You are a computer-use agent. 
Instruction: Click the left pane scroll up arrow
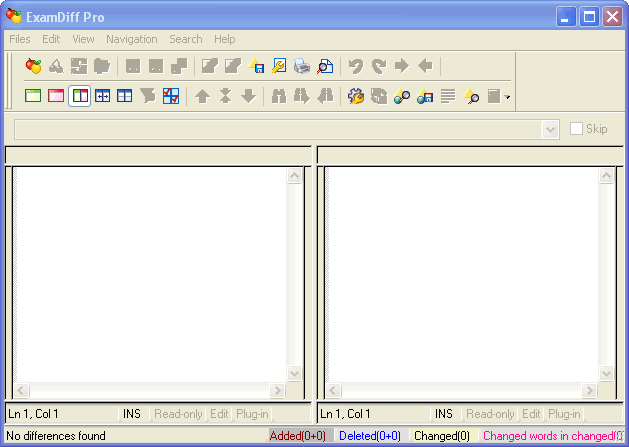[294, 176]
